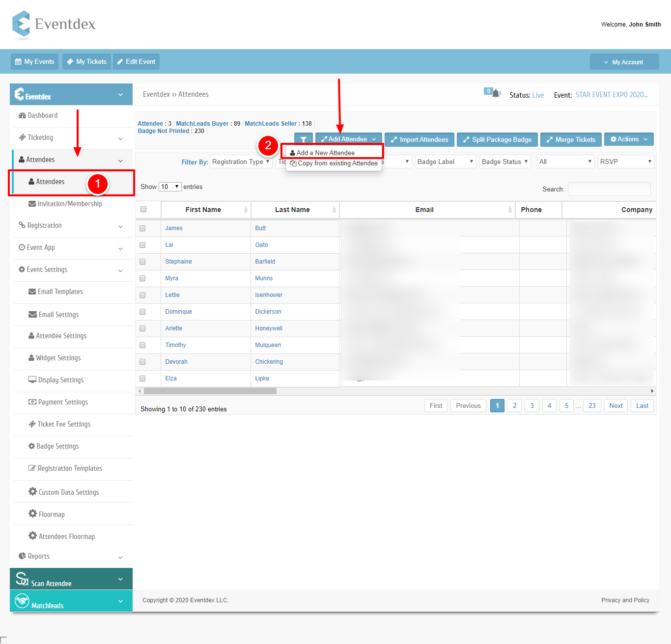Image resolution: width=671 pixels, height=644 pixels.
Task: Go to the Next page of results
Action: pos(616,405)
